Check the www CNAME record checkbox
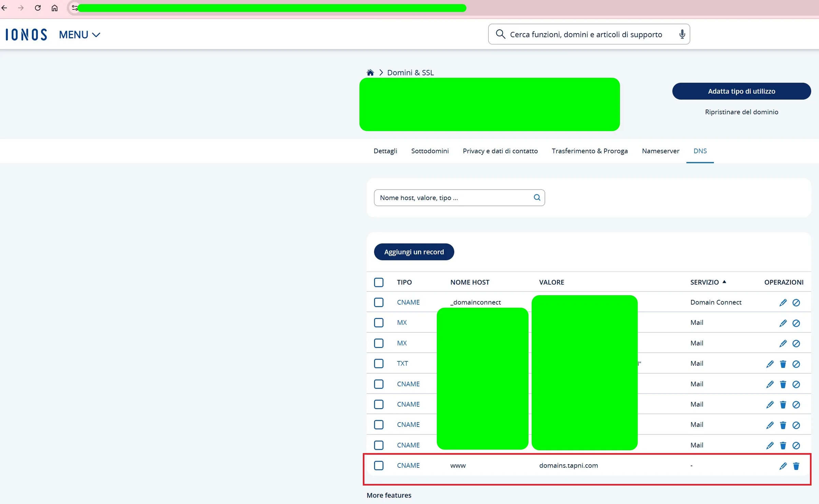This screenshot has width=819, height=504. [378, 465]
